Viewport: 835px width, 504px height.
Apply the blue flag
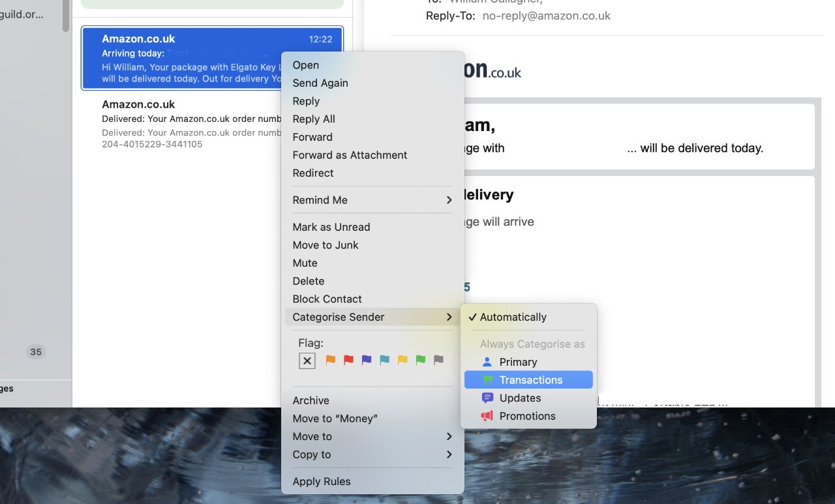pos(385,360)
